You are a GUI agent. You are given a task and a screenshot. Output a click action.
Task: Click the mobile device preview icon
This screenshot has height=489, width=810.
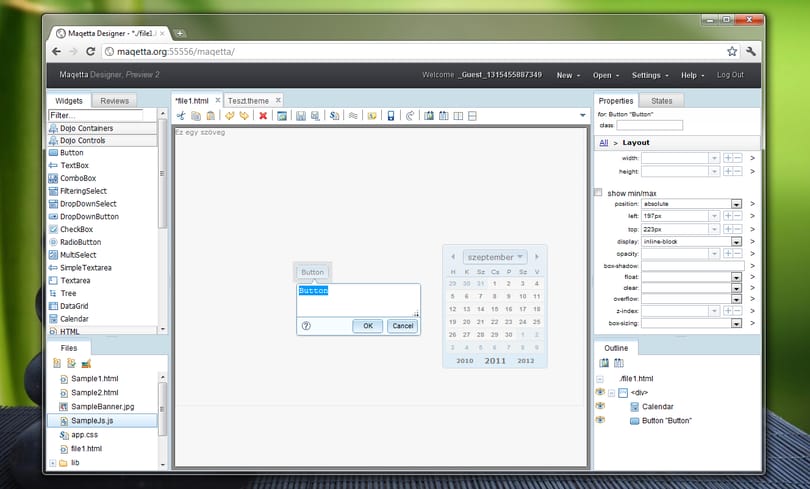pos(391,116)
